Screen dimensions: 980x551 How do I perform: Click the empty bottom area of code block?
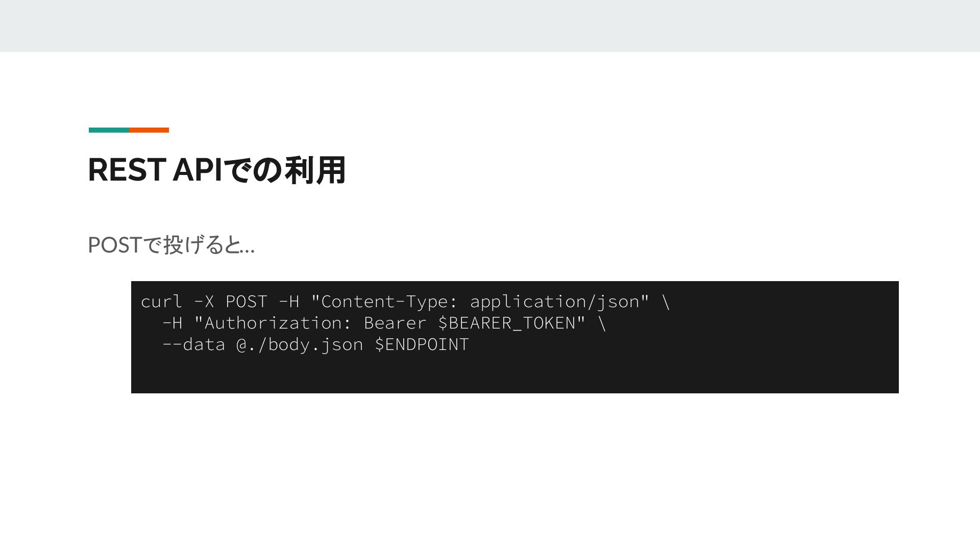point(514,374)
